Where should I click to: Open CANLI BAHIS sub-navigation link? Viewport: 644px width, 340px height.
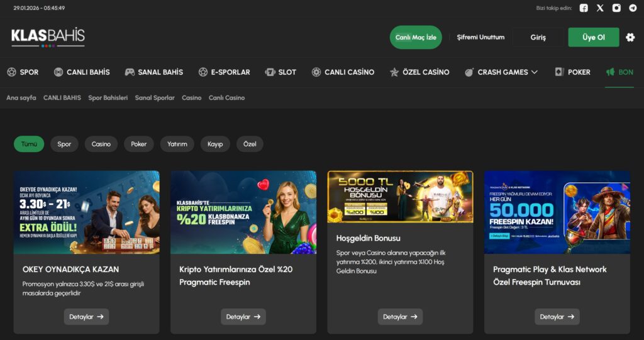pyautogui.click(x=62, y=98)
